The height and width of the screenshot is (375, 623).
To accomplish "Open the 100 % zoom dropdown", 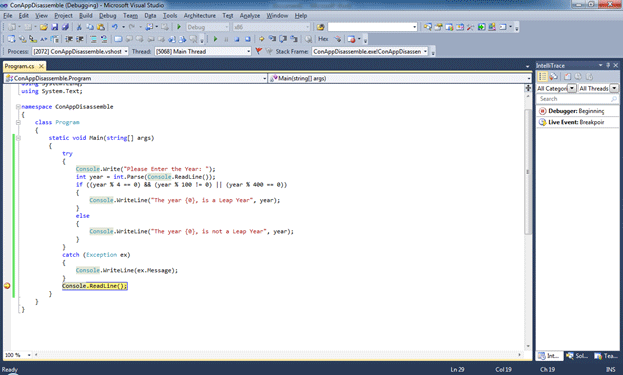I will click(29, 355).
